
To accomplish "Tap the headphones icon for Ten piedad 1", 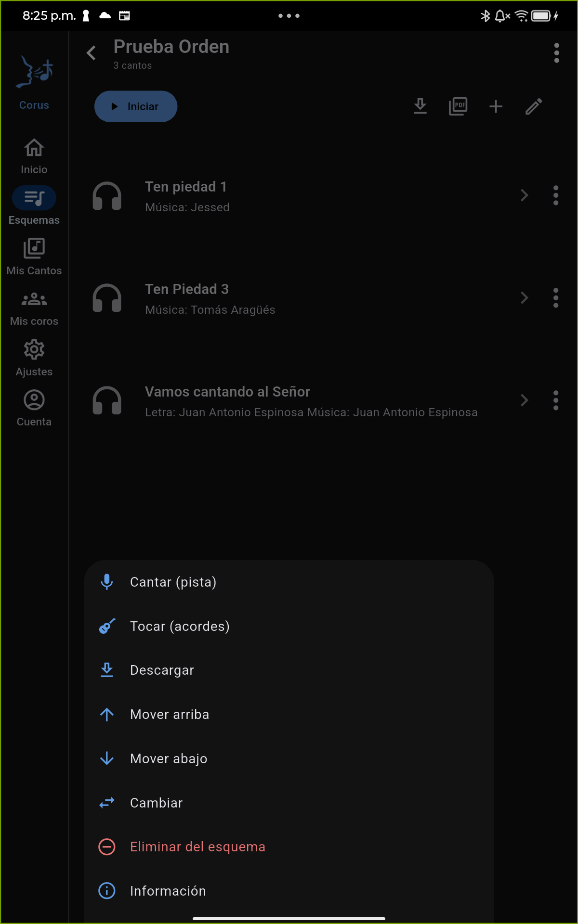I will 107,196.
